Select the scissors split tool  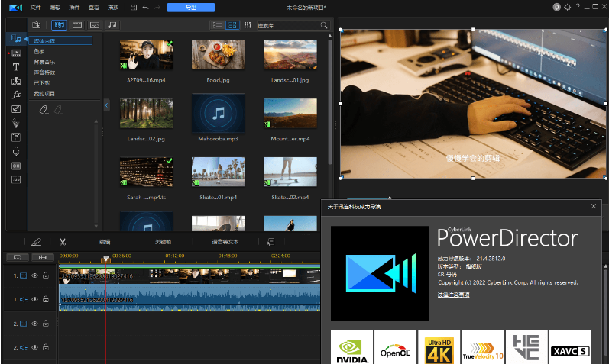[63, 241]
